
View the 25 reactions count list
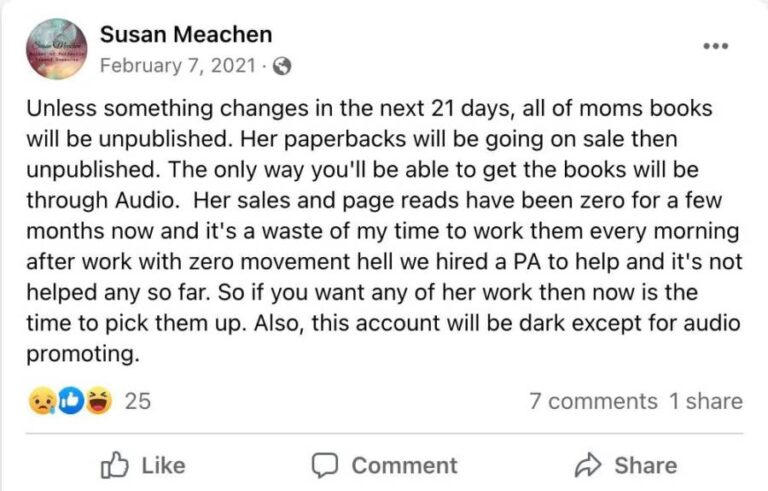tap(138, 401)
